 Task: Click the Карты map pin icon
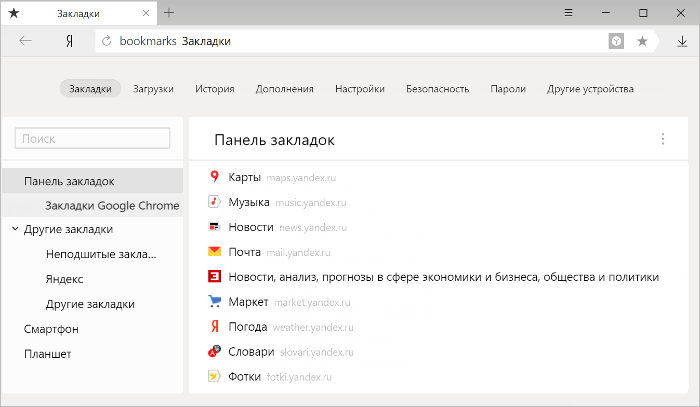tap(214, 177)
